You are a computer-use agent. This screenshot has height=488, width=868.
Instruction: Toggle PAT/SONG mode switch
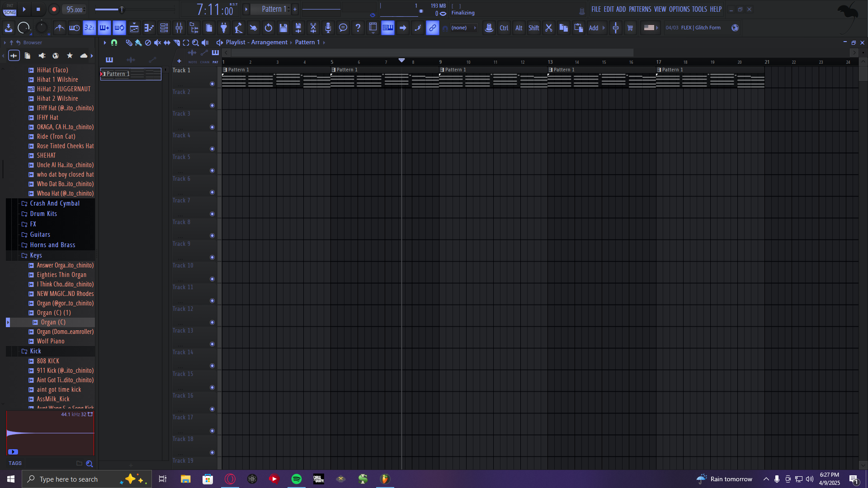click(9, 9)
